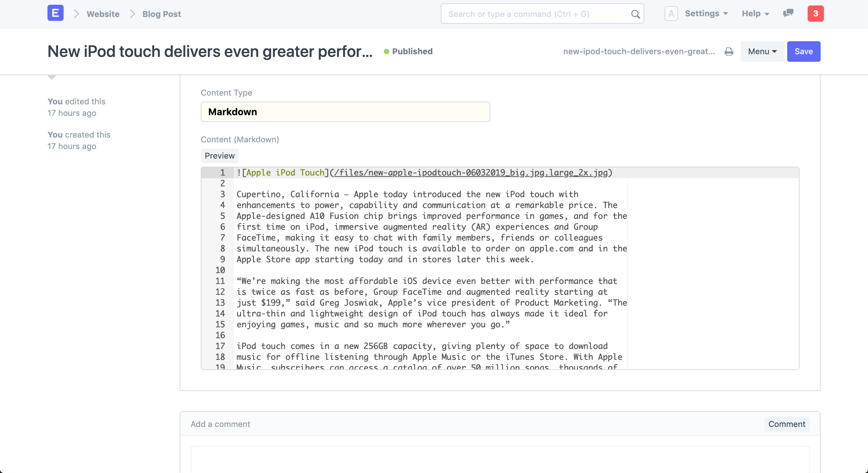Open the user avatar menu

tap(671, 13)
